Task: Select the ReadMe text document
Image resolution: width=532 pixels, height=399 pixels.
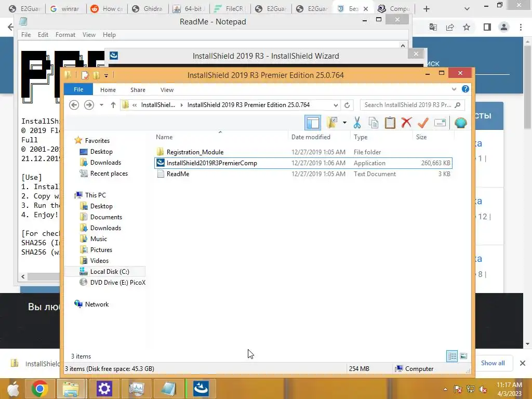Action: (178, 174)
